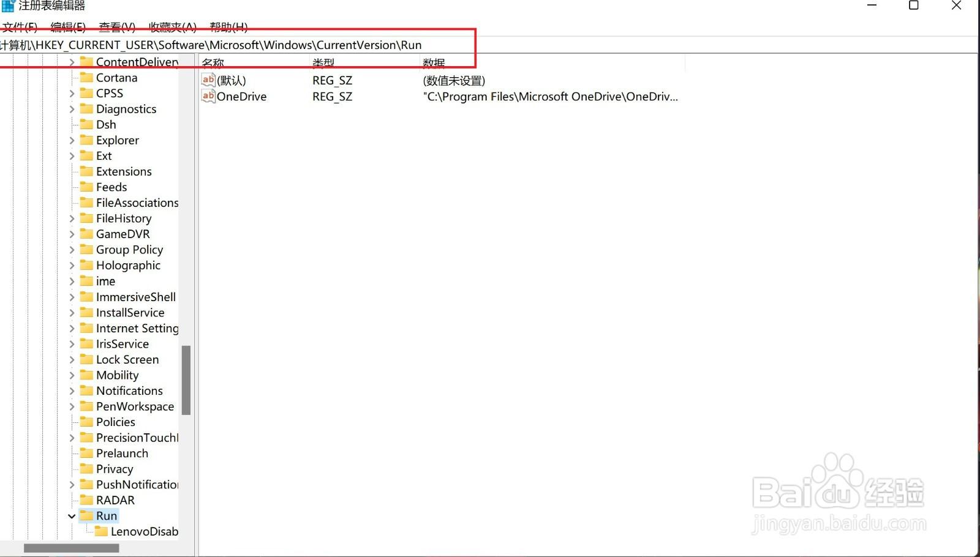Expand the PushNotifications key
The width and height of the screenshot is (980, 557).
(72, 484)
